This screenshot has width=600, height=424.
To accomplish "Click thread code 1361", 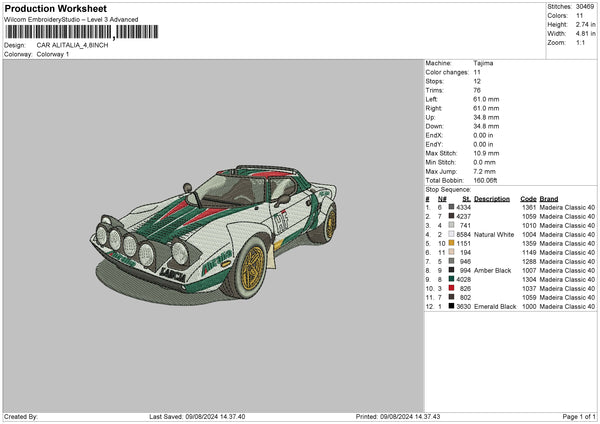I will (529, 207).
